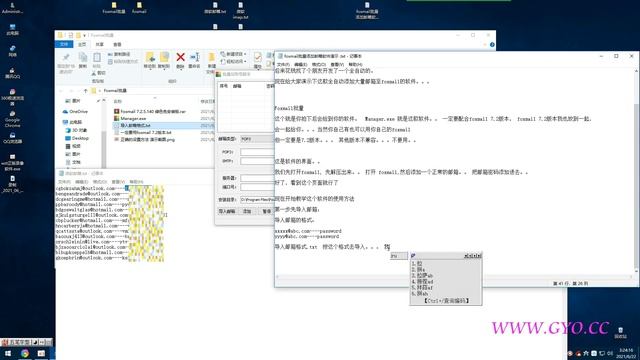The height and width of the screenshot is (360, 640).
Task: Click the import mailbox button in Manager dialog
Action: coord(227,211)
